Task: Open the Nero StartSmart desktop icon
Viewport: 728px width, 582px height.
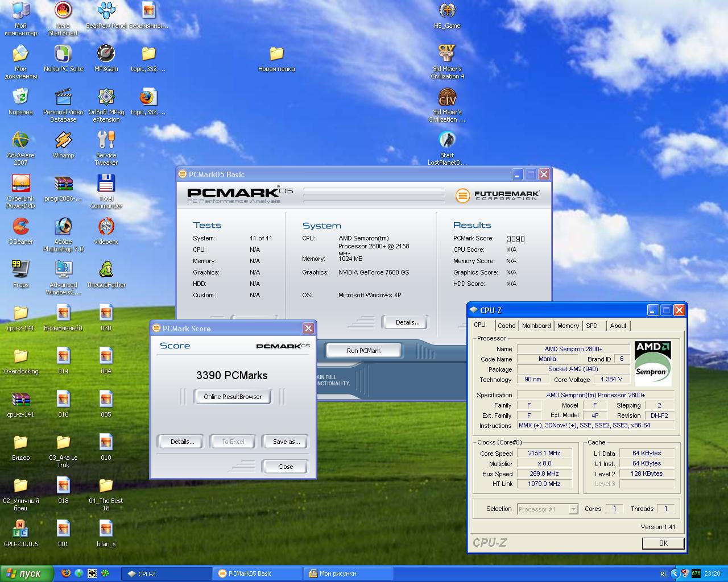Action: 63,18
